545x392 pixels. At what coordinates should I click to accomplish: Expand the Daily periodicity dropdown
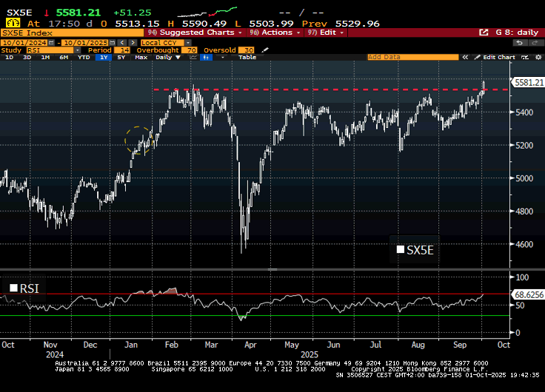pyautogui.click(x=167, y=57)
